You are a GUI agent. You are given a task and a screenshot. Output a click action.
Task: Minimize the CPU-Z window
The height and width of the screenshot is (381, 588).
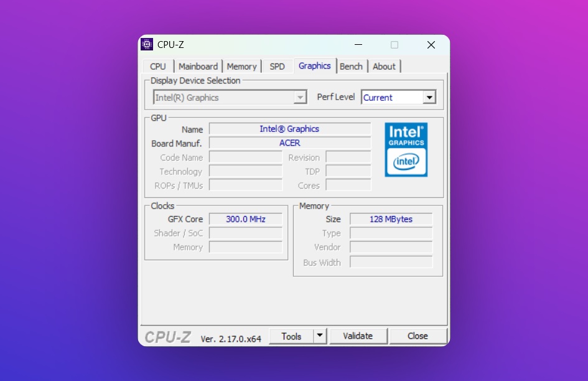(x=358, y=45)
